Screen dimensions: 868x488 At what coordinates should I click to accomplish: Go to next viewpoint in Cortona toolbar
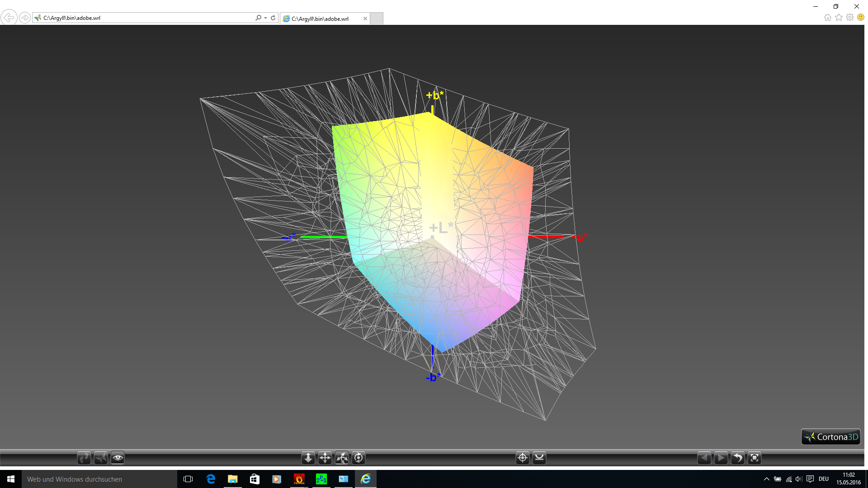click(721, 458)
